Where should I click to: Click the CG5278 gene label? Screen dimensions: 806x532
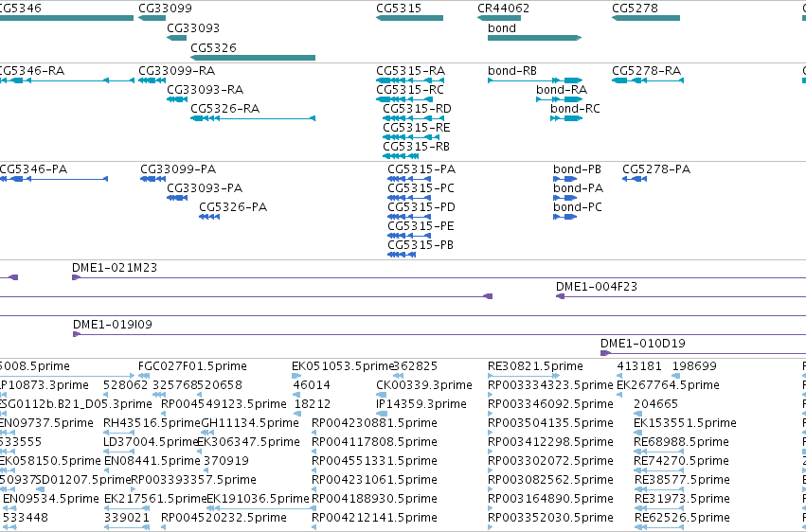(x=635, y=9)
